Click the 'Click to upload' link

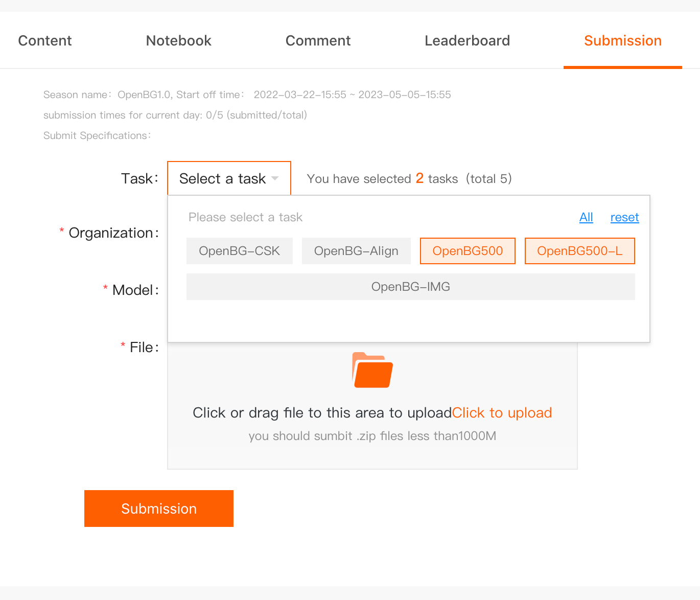click(x=502, y=413)
